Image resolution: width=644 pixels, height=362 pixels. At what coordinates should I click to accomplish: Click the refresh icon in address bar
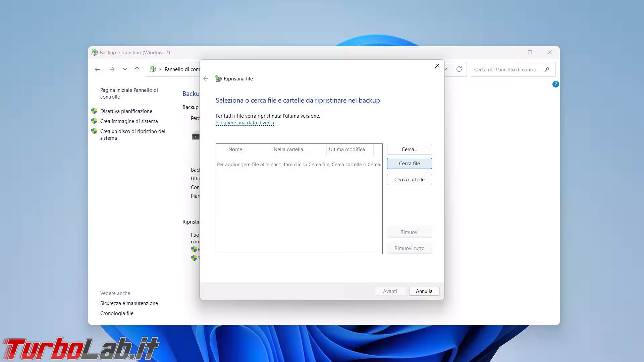pos(459,69)
